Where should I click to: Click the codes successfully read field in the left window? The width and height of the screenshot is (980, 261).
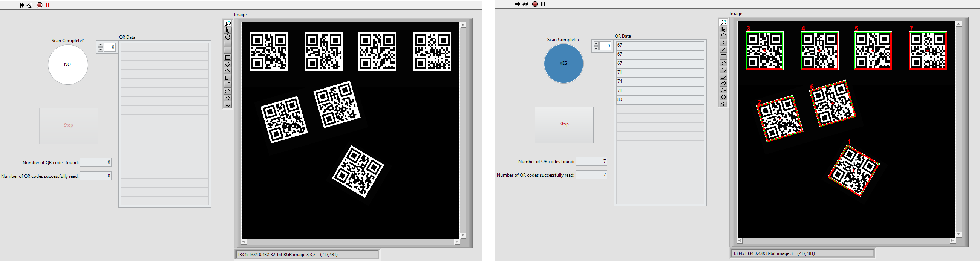click(x=96, y=176)
